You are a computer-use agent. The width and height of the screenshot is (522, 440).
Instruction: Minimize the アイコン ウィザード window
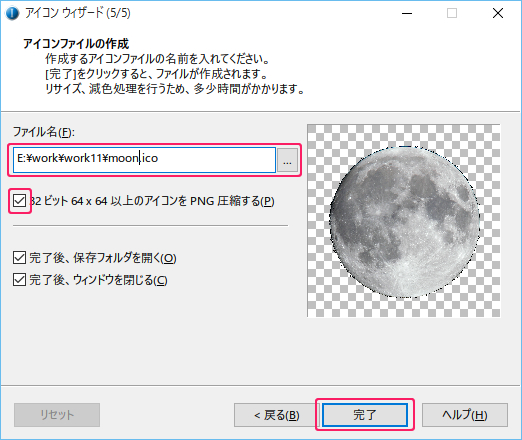tap(407, 13)
